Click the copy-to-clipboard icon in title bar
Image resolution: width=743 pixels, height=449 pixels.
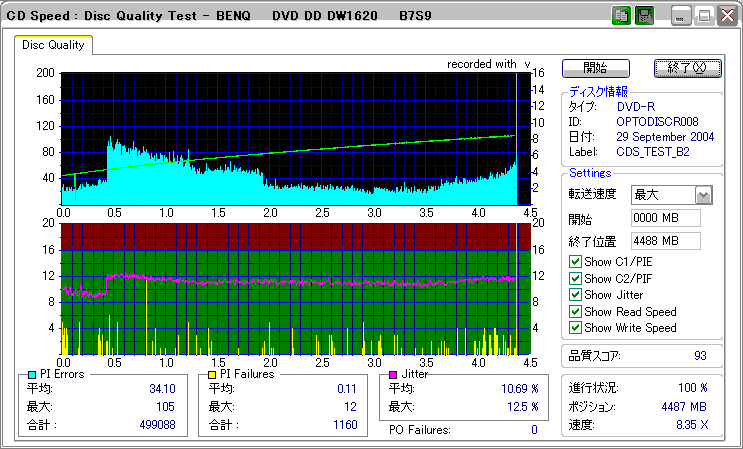coord(621,16)
